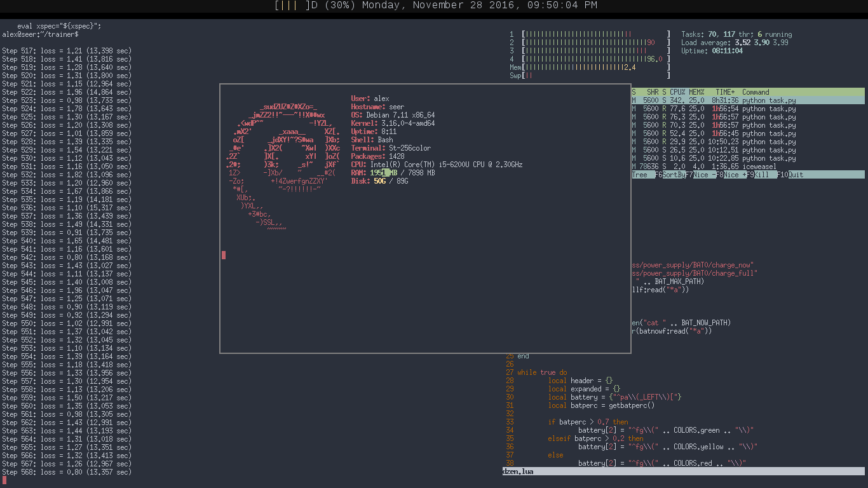Click the alex@seer:~/trainer$ prompt line
The height and width of the screenshot is (488, 868).
[x=40, y=34]
